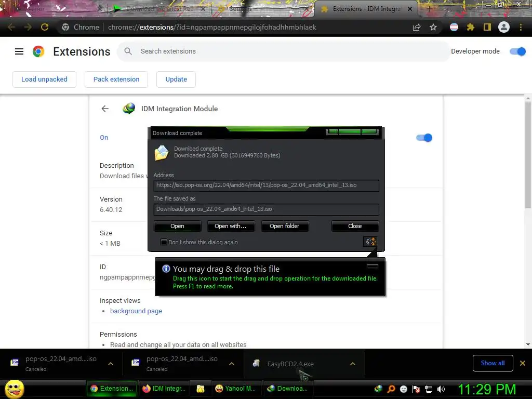Click the drag-and-drop file icon in IDM dialog
Screen dimensions: 532x399
[370, 242]
